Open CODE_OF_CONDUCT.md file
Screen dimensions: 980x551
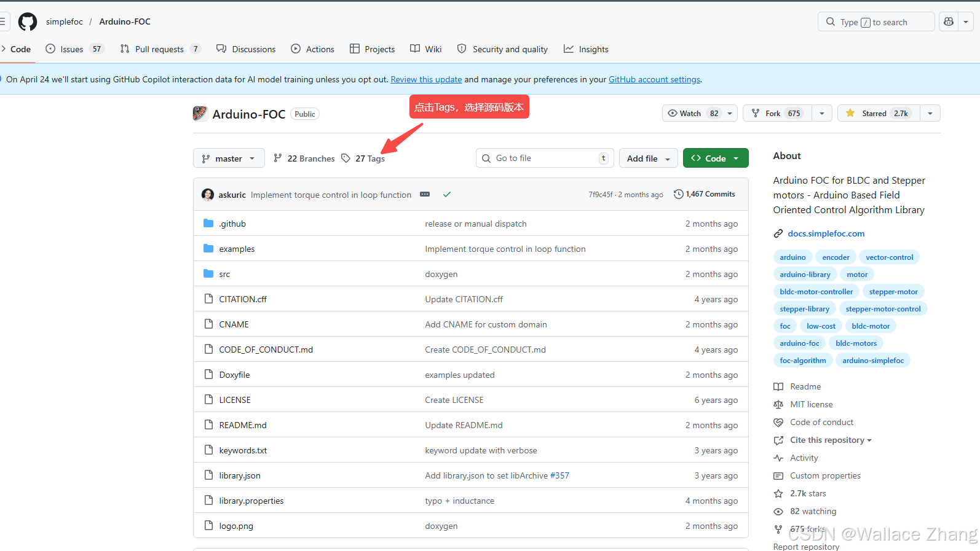click(266, 350)
